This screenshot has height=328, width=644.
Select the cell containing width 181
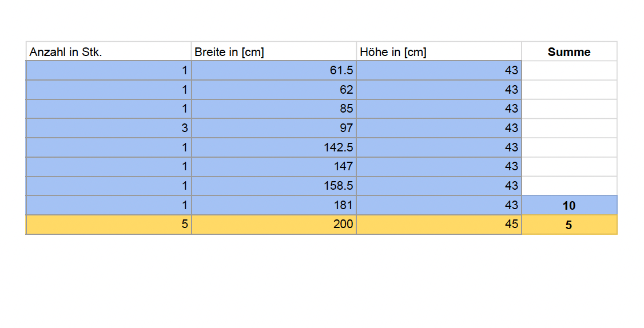[273, 205]
